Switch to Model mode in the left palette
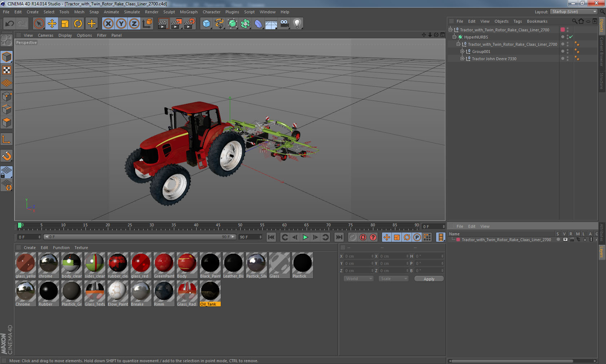This screenshot has width=606, height=364. pyautogui.click(x=6, y=57)
